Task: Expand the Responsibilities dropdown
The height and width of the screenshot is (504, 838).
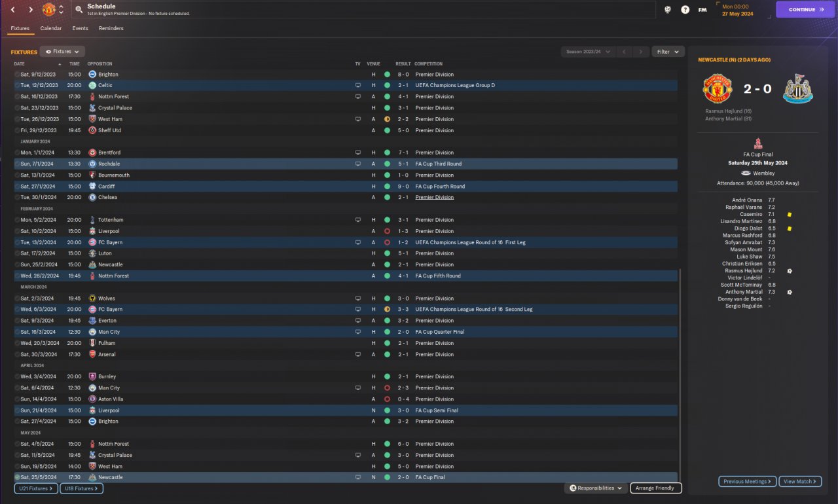Action: 596,488
